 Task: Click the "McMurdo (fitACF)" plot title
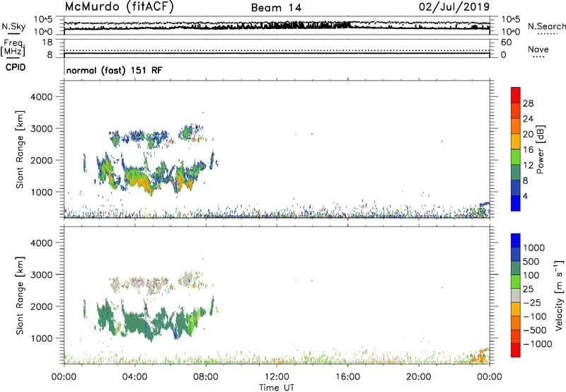pyautogui.click(x=119, y=7)
